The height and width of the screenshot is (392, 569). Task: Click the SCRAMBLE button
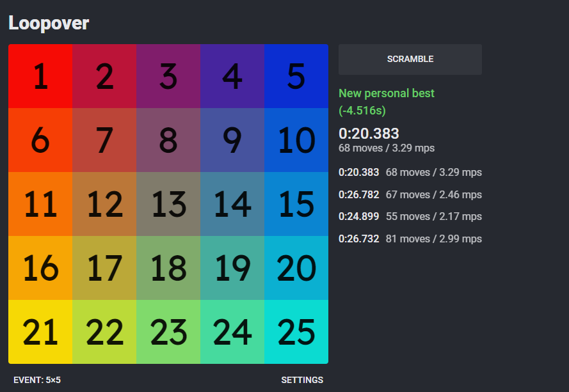[410, 59]
